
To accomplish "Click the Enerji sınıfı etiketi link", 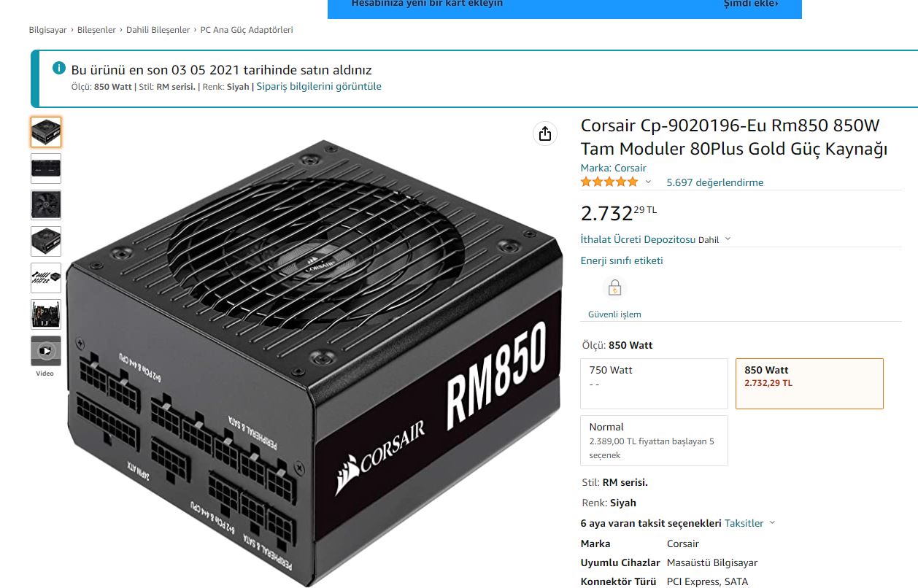I will [622, 260].
